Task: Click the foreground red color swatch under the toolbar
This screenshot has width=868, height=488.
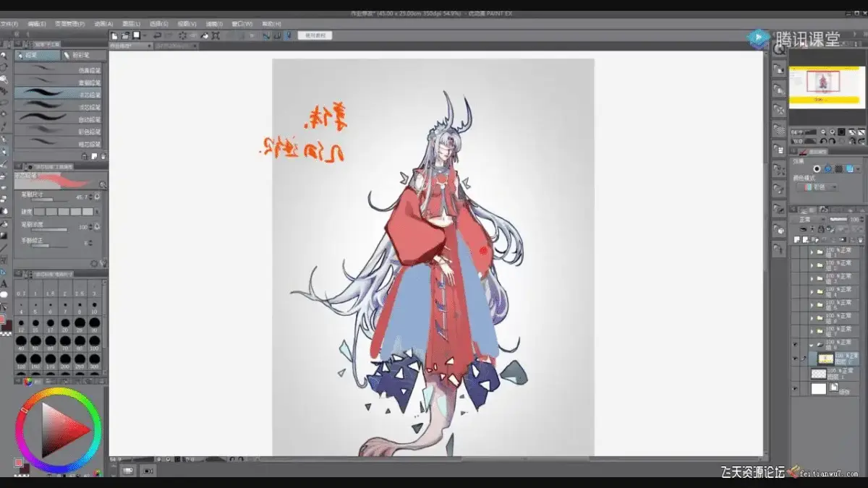Action: coord(2,320)
